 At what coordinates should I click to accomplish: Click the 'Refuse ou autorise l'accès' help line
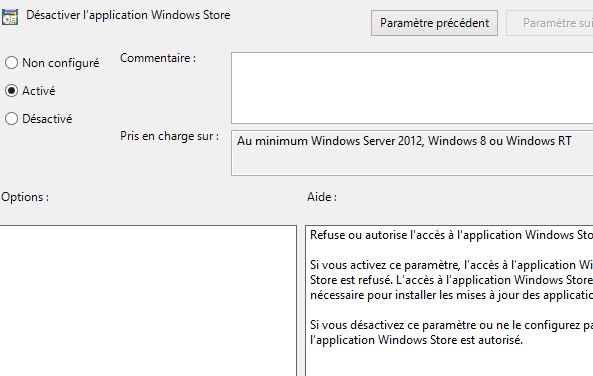point(451,235)
